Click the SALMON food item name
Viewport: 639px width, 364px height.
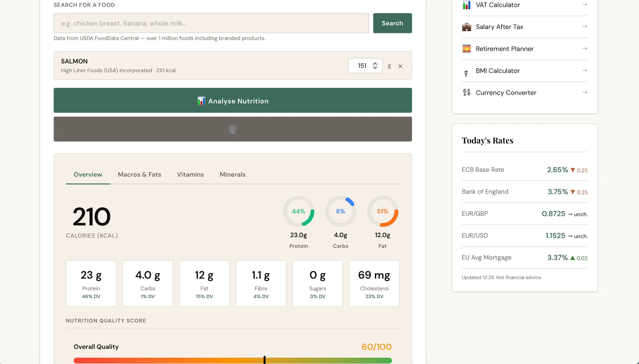coord(74,61)
